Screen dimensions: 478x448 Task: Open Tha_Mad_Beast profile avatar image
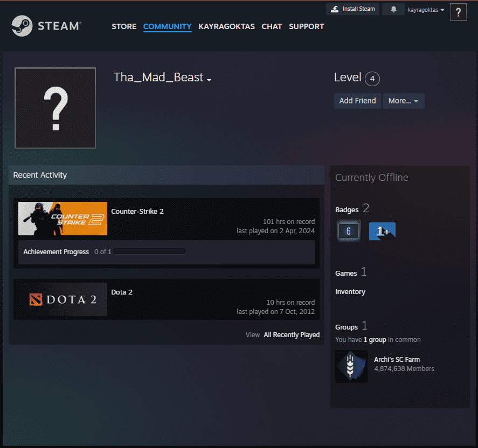coord(55,108)
